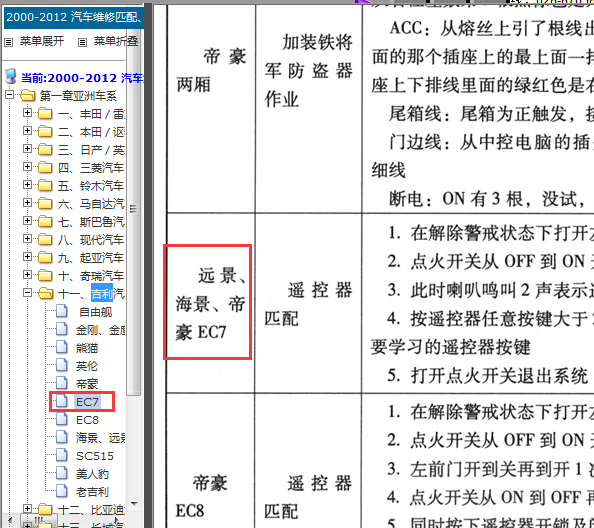
Task: Click the 加装铁将军防盗器作业 table cell
Action: pyautogui.click(x=308, y=109)
